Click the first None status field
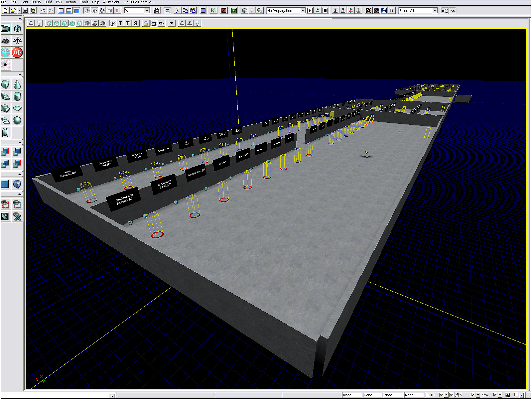Screen dimensions: 532x399 tap(352, 395)
